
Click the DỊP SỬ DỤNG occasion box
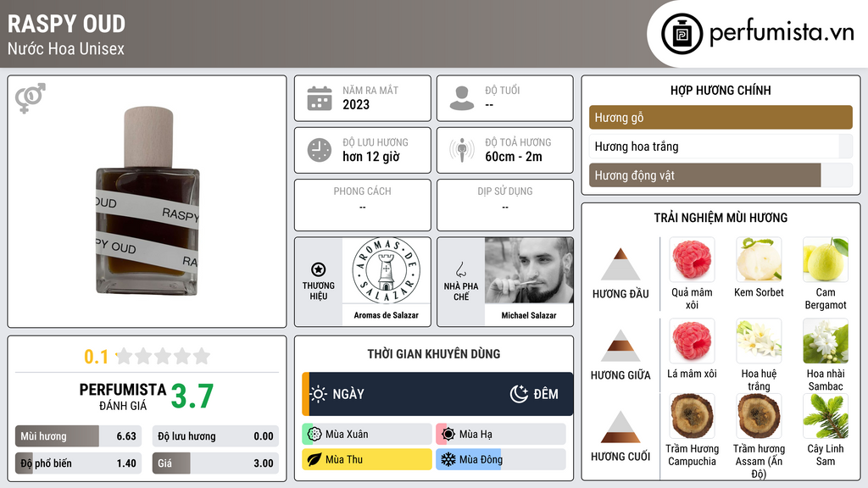[x=505, y=205]
